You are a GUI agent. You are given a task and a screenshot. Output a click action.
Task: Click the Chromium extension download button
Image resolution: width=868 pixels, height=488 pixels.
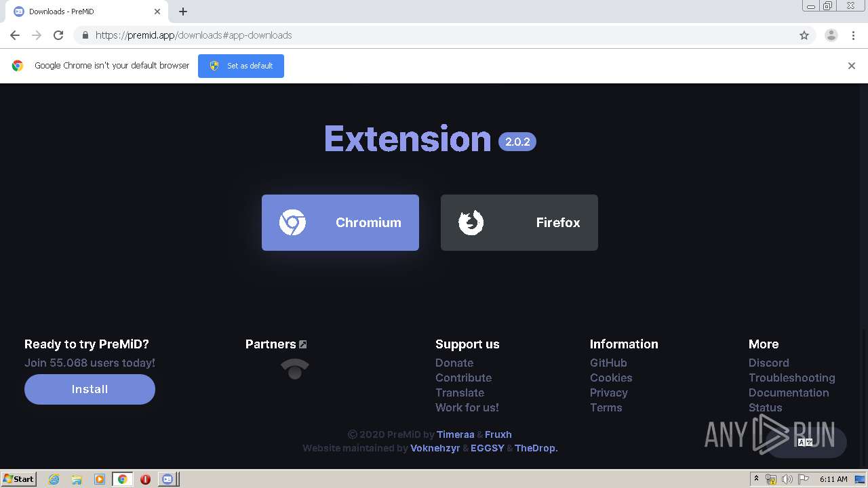point(340,222)
